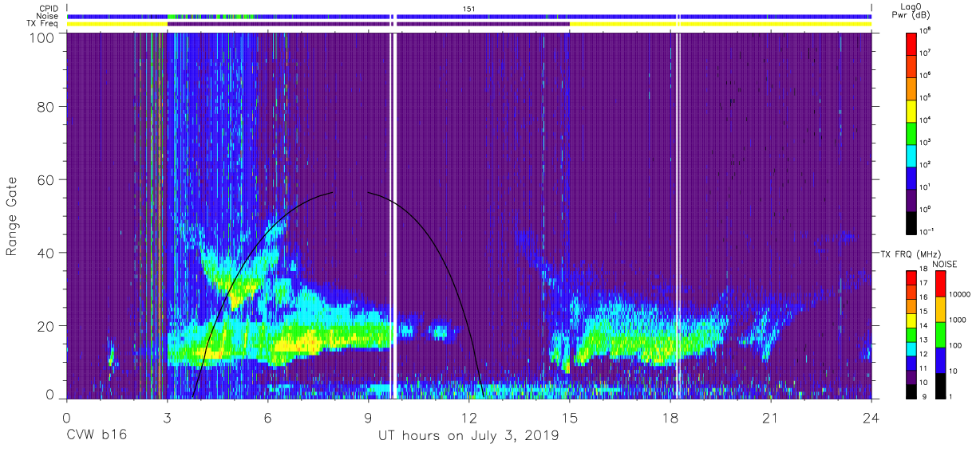Click the '11' label on the TX FRQ colorbar
Image resolution: width=980 pixels, height=452 pixels.
(925, 367)
